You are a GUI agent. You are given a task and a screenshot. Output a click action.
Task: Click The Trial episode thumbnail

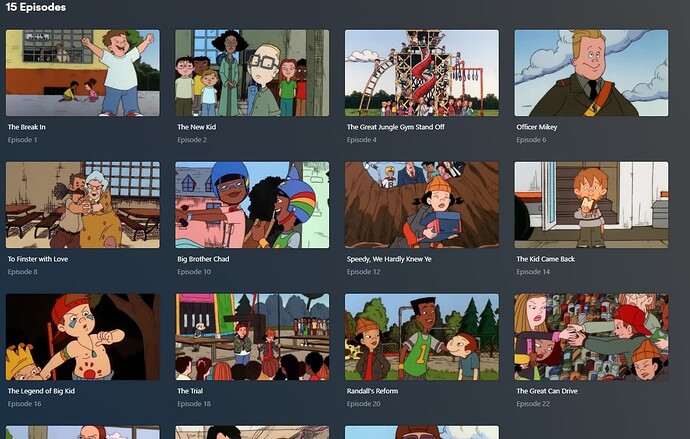click(x=252, y=337)
